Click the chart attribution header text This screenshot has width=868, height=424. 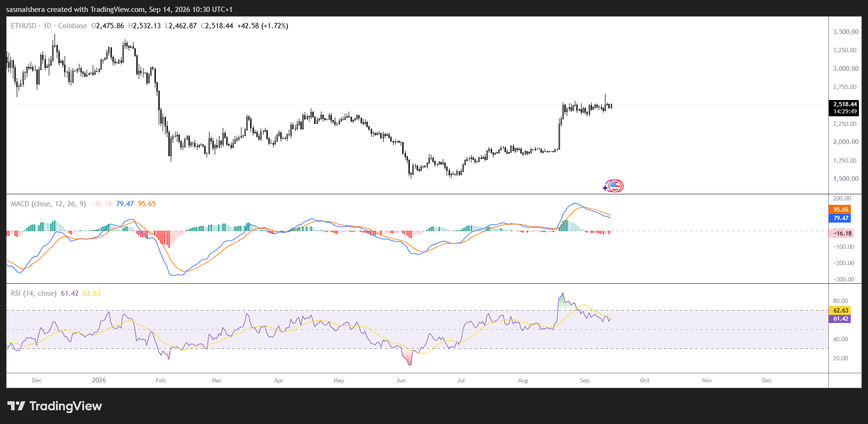(x=120, y=10)
